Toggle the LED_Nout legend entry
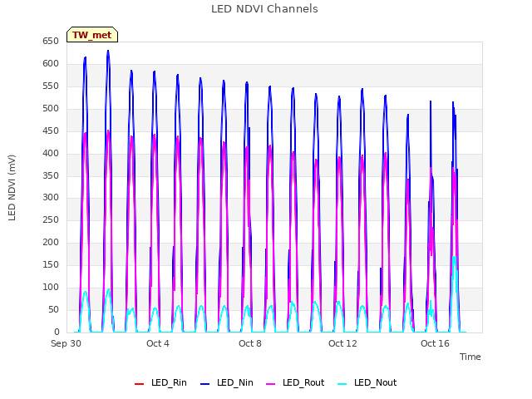This screenshot has width=532, height=399. [x=367, y=382]
